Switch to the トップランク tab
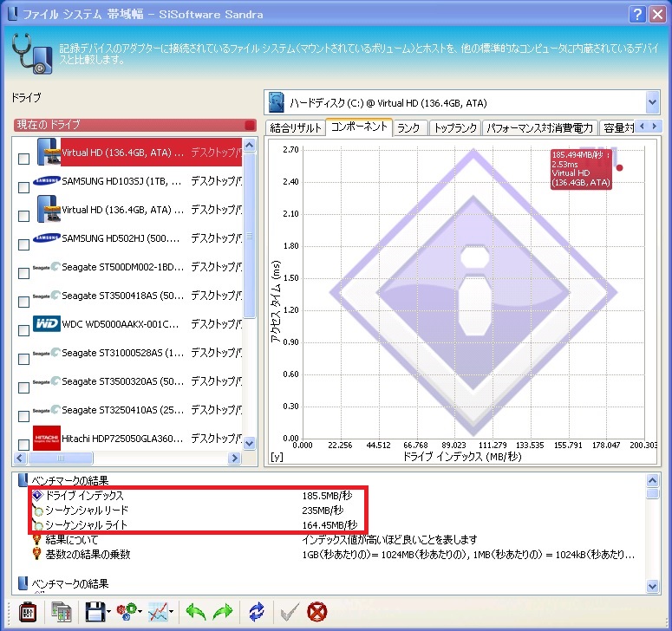672x631 pixels. point(455,127)
